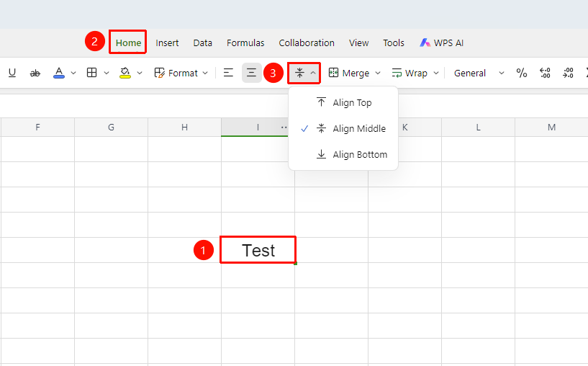Image resolution: width=588 pixels, height=366 pixels.
Task: Apply fill color bucket icon
Action: tap(125, 73)
